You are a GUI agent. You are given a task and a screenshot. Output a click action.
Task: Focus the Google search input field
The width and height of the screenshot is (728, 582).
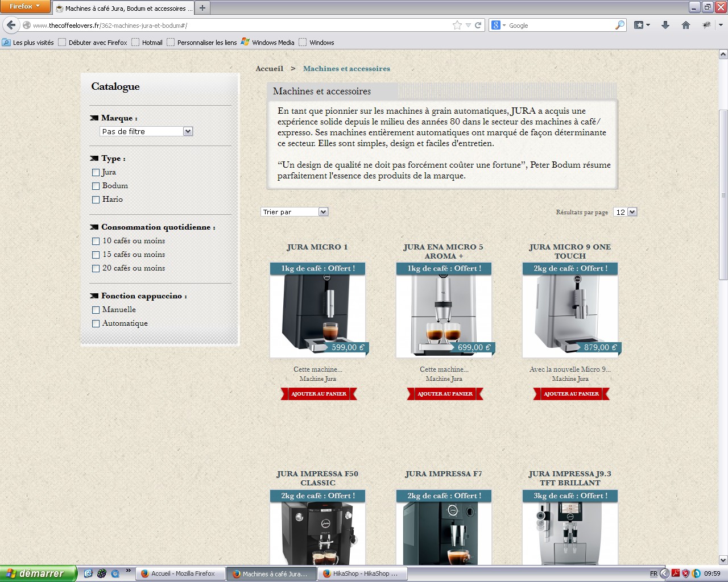pyautogui.click(x=560, y=26)
